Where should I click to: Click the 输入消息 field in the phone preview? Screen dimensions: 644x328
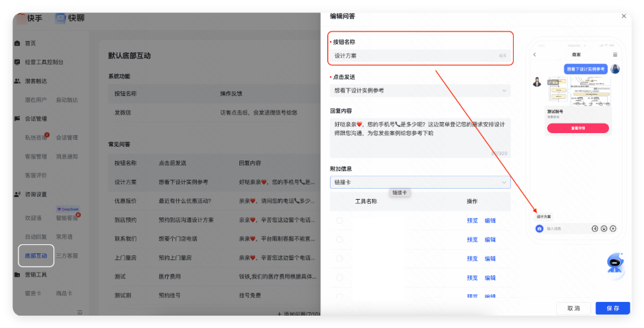pos(567,229)
